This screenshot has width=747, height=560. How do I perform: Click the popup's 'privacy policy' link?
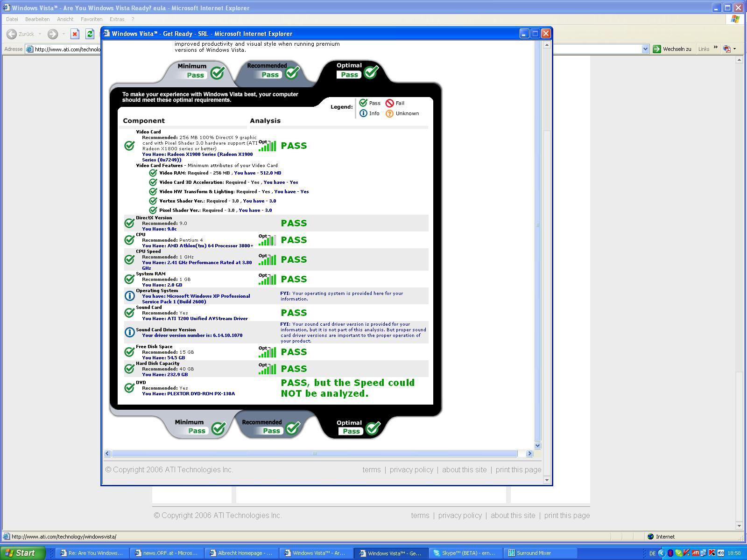(x=411, y=469)
